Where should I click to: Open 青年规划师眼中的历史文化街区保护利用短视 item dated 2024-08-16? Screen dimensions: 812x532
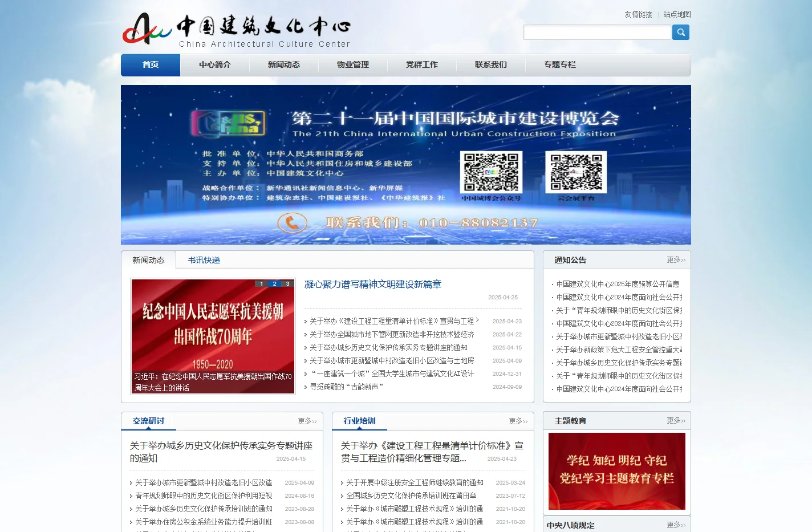coord(204,496)
